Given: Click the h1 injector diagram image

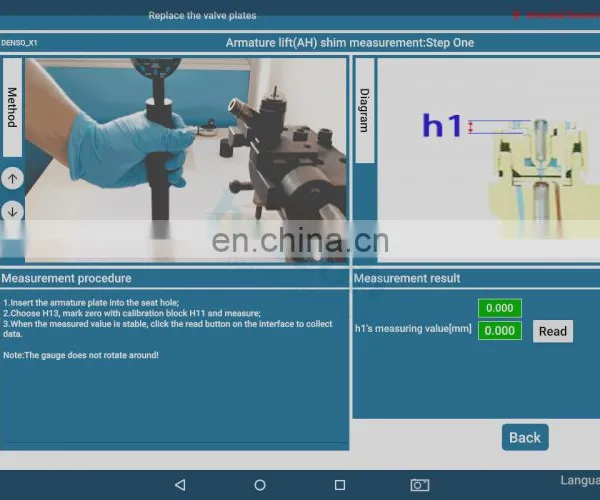Looking at the screenshot, I should (x=489, y=160).
